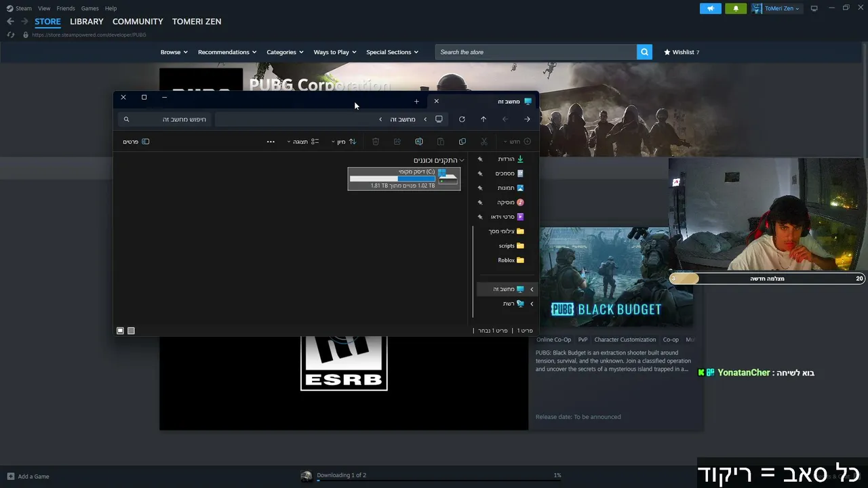Unpin מוסיקה from quick access
Image resolution: width=868 pixels, height=488 pixels.
[x=480, y=203]
